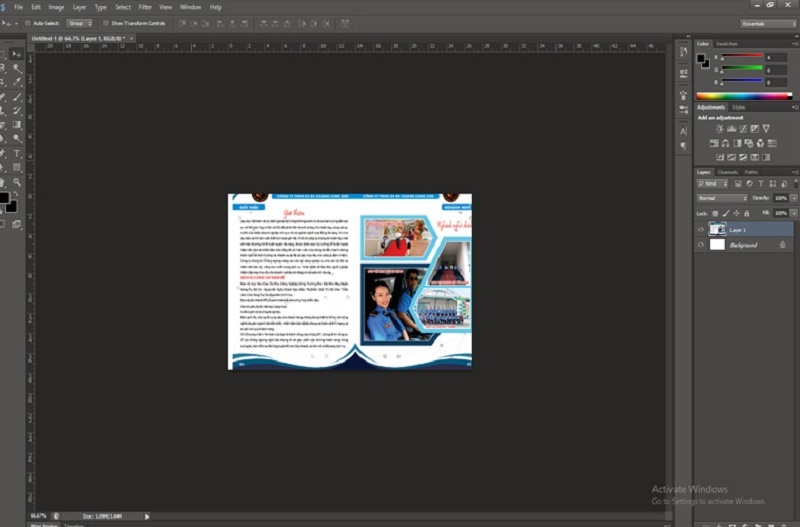Select the Horizontal Type tool
Image resolution: width=800 pixels, height=527 pixels.
(x=17, y=153)
